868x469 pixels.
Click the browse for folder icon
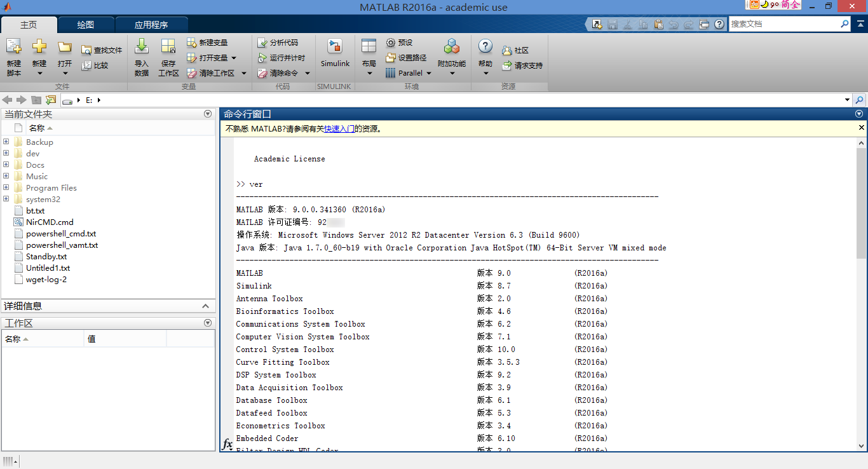51,100
